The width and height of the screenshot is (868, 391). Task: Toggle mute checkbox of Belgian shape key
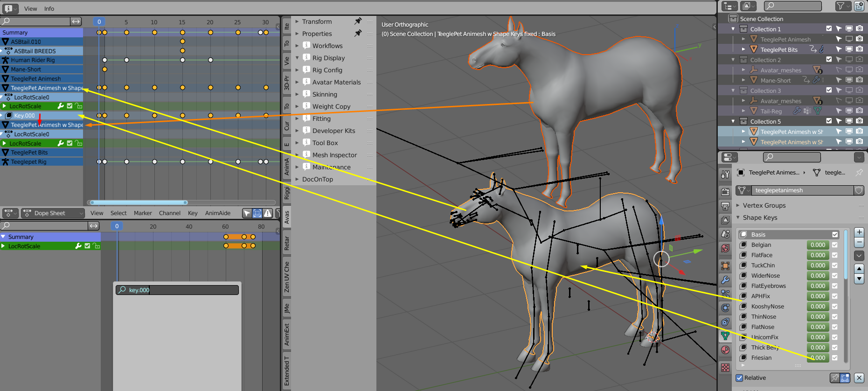tap(835, 245)
